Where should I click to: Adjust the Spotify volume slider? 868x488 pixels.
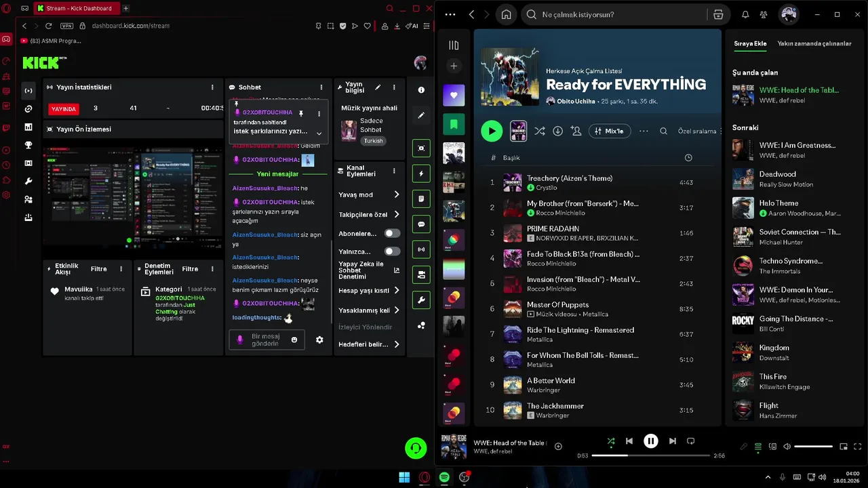[x=813, y=447]
